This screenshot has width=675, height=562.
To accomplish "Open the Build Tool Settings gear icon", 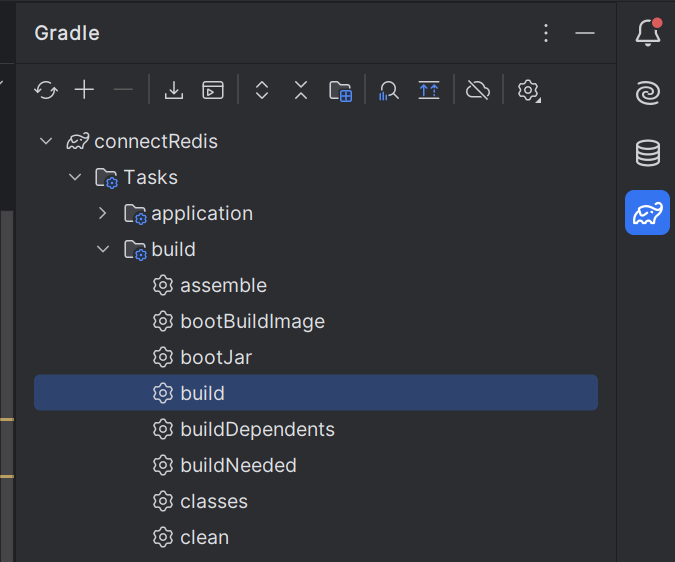I will 529,91.
